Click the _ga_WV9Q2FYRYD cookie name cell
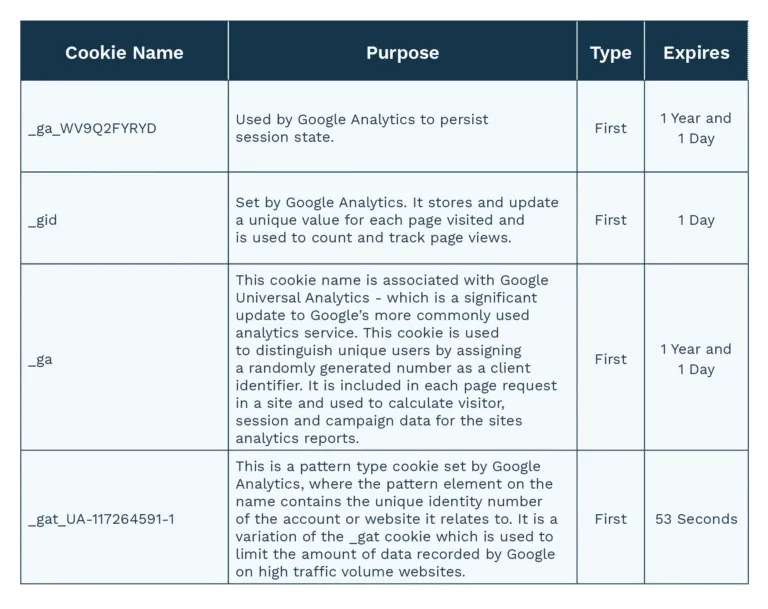The image size is (768, 609). 93,128
